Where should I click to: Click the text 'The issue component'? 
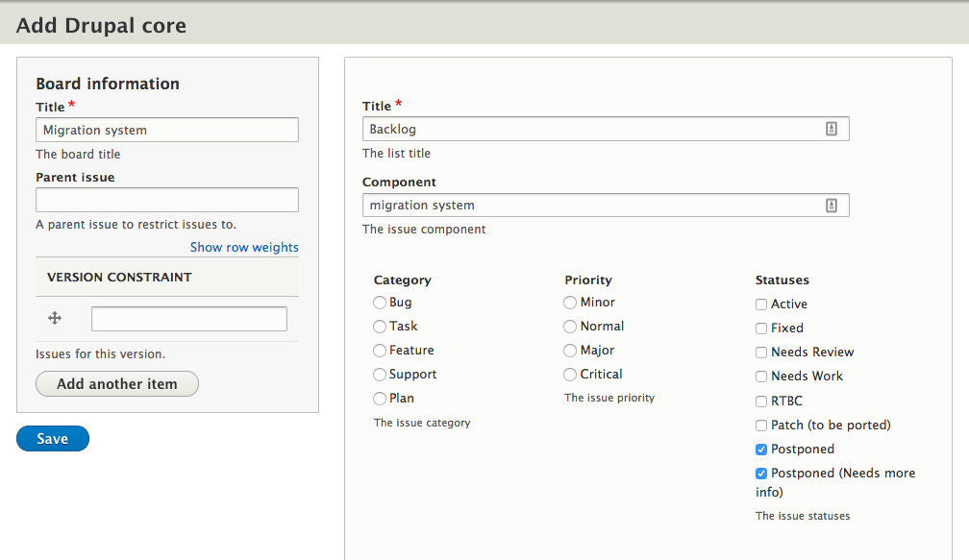click(424, 229)
